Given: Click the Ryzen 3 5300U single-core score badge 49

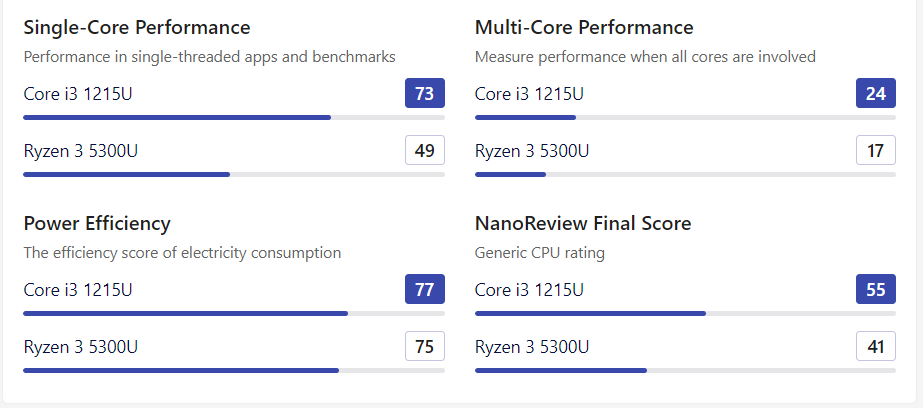Looking at the screenshot, I should [x=424, y=151].
